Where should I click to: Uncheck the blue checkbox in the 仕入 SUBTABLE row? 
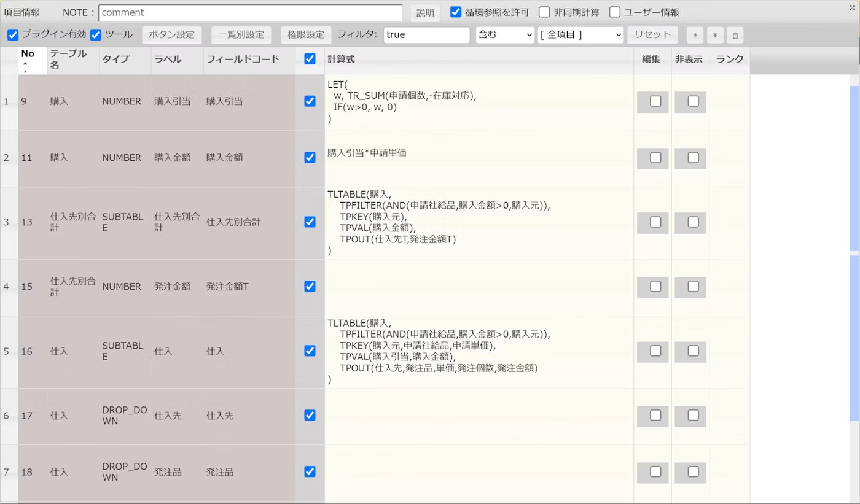[310, 351]
